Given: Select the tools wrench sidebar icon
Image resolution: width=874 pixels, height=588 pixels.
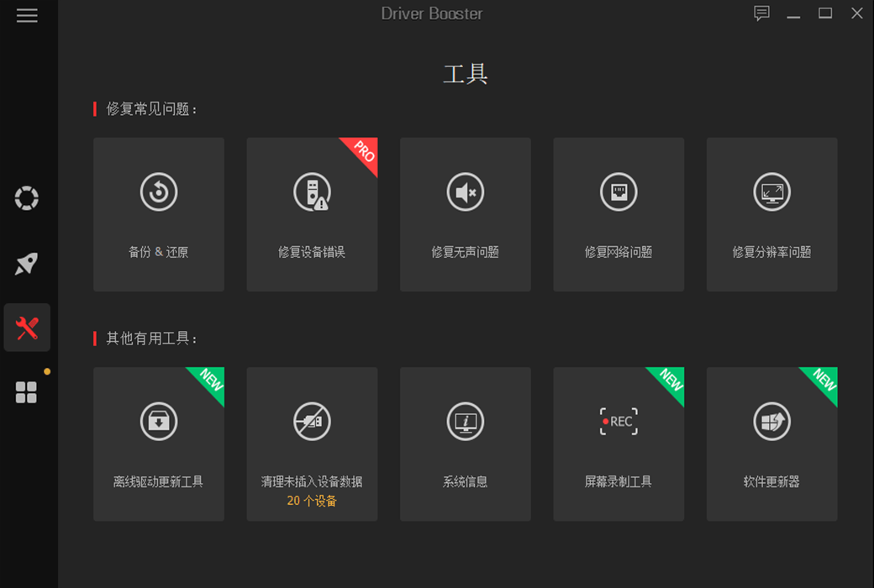Looking at the screenshot, I should [27, 328].
